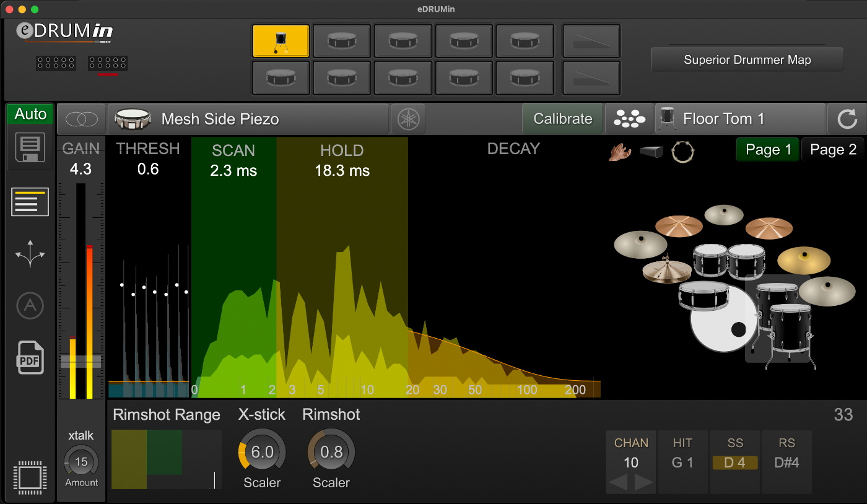Click the hi-hat in the drum kit
Viewport: 867px width, 504px height.
(666, 270)
